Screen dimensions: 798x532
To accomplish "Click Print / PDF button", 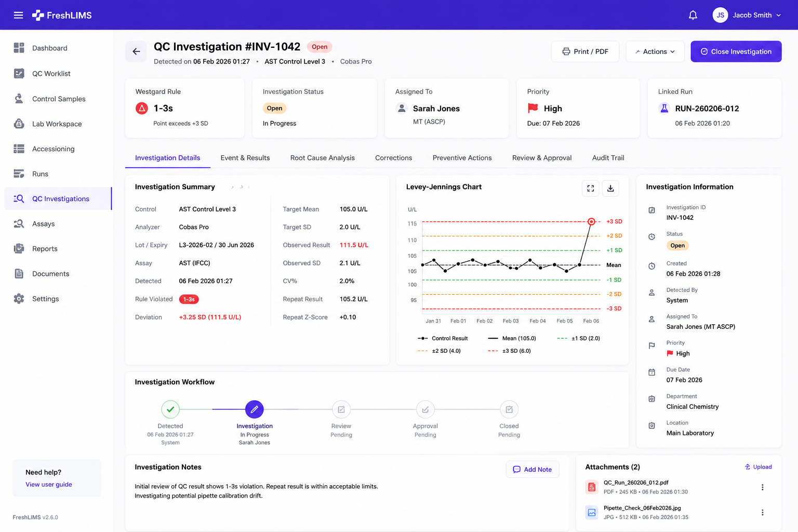I will (585, 51).
